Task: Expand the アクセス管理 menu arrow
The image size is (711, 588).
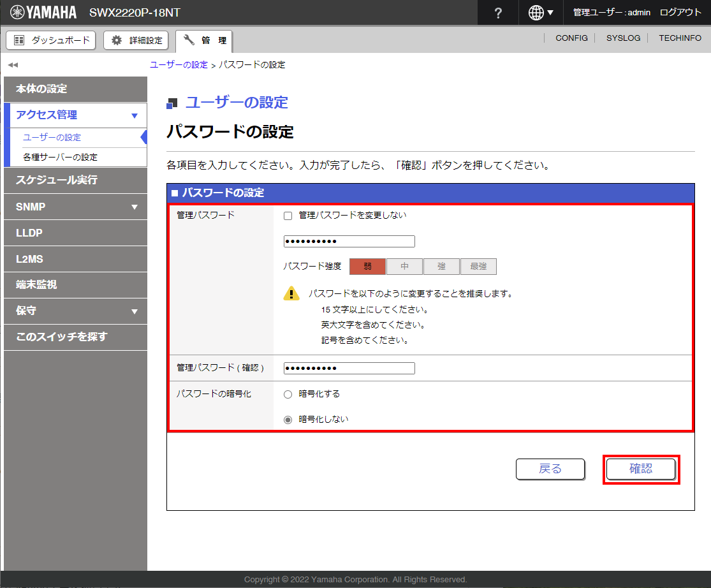Action: coord(134,115)
